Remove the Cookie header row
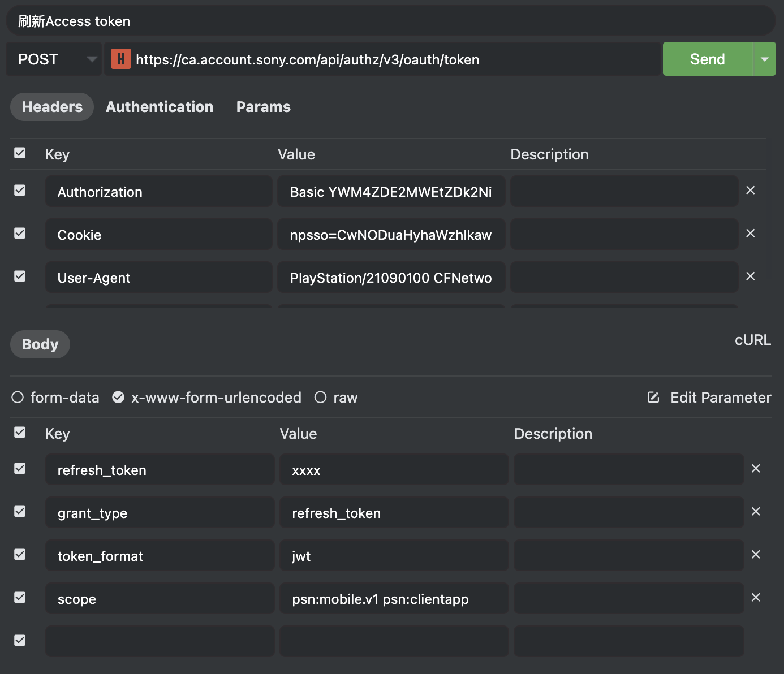Screen dimensions: 784x674 click(751, 234)
